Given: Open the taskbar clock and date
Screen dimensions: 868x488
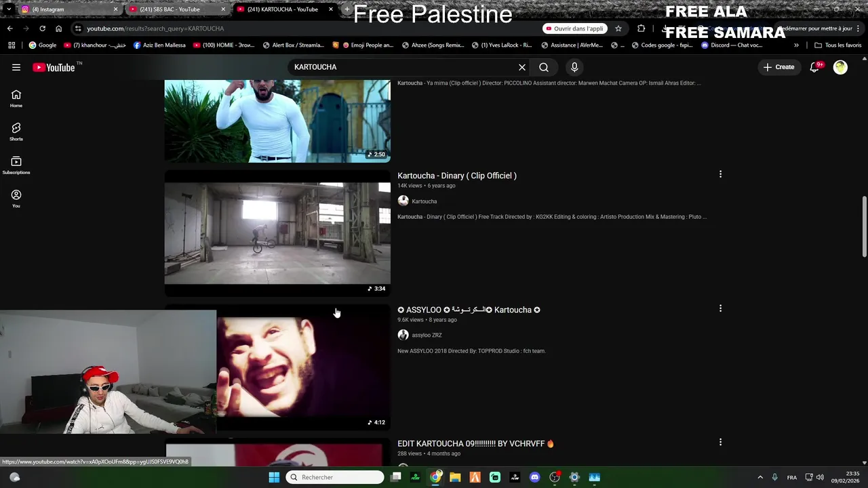Looking at the screenshot, I should click(x=846, y=477).
